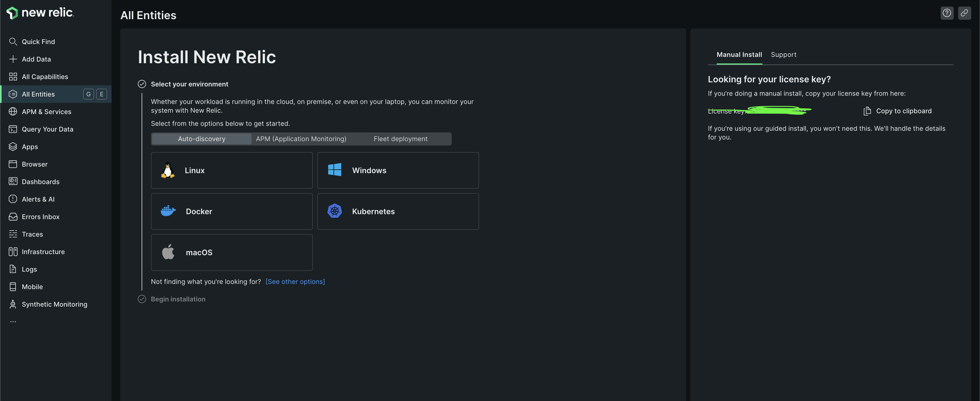Open the Logs section

click(28, 269)
